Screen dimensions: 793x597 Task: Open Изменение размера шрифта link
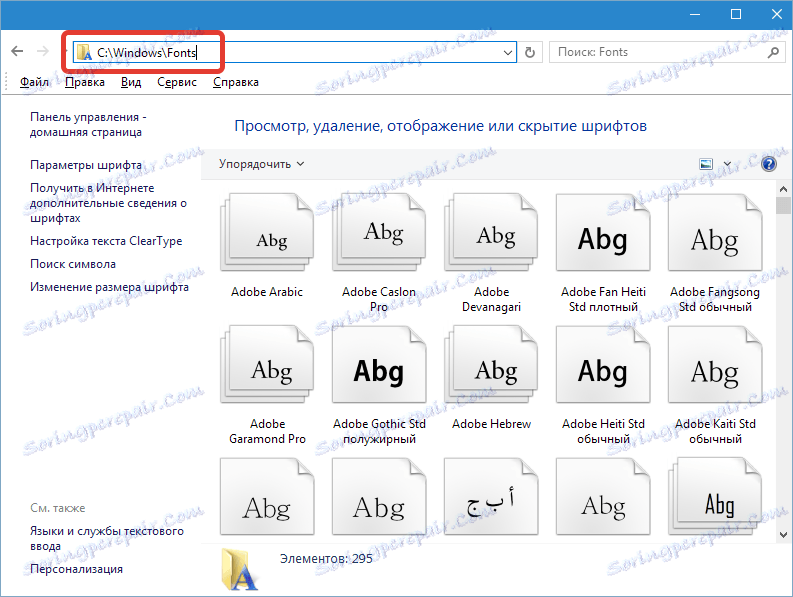[109, 287]
